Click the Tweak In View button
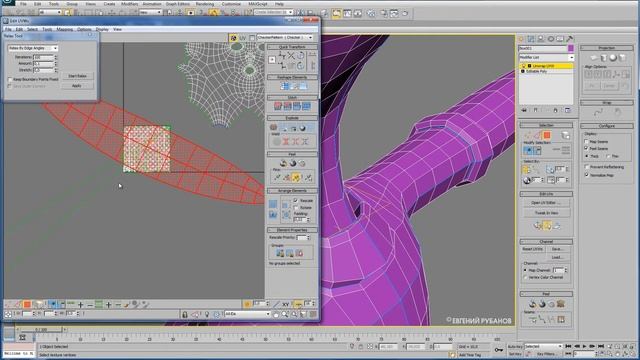Viewport: 640px width, 360px height. [547, 213]
